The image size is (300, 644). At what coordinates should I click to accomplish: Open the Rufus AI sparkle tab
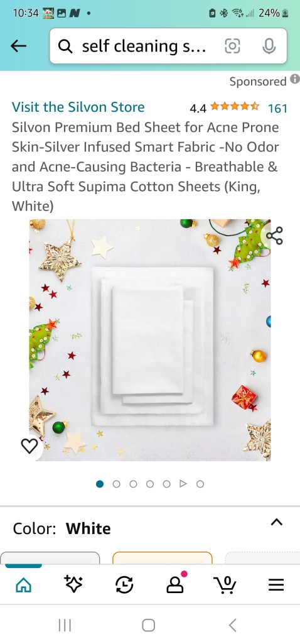[73, 584]
